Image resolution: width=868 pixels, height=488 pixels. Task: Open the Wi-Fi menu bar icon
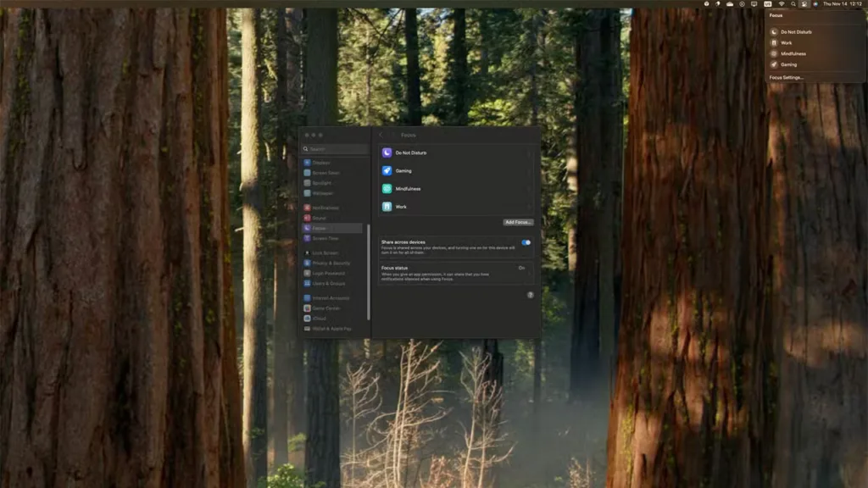point(781,4)
